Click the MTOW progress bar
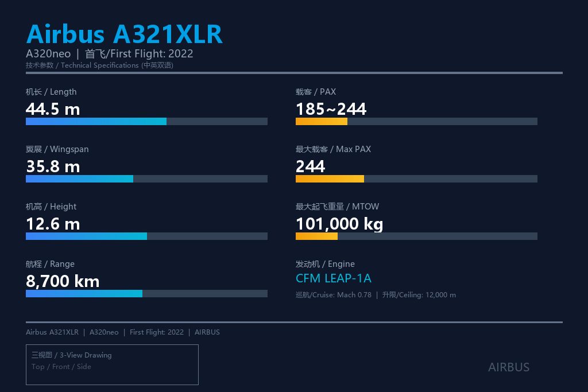 click(417, 236)
